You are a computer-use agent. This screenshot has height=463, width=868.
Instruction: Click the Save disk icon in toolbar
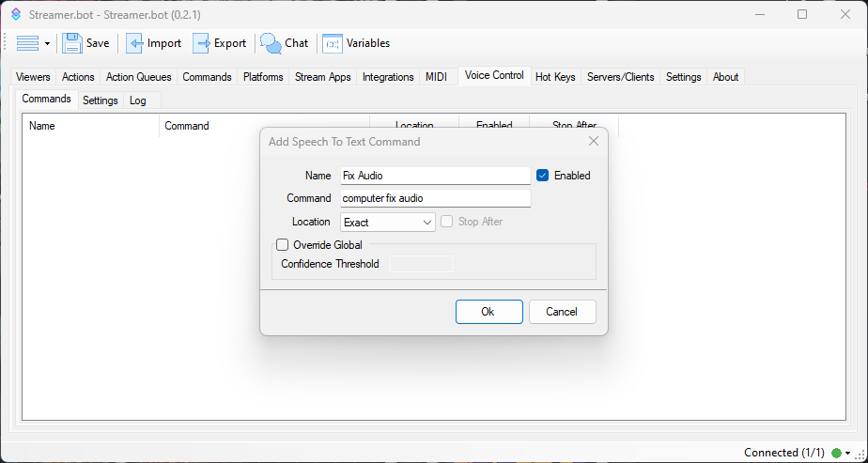click(72, 43)
